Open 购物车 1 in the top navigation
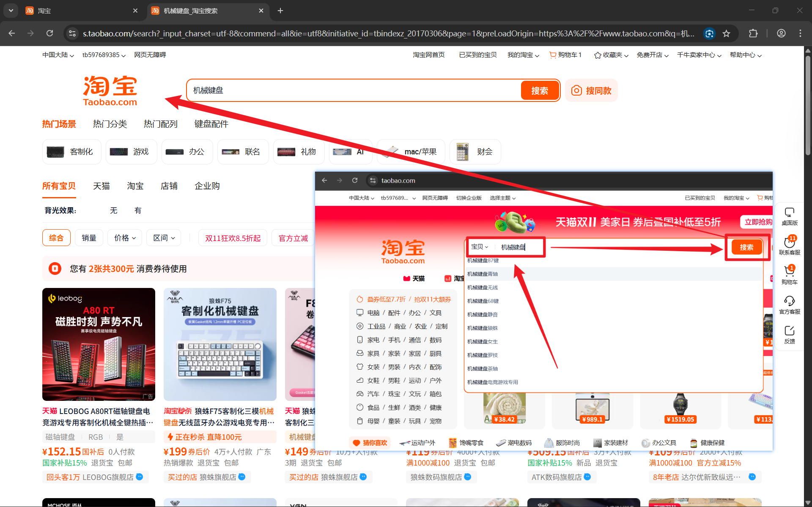Screen dimensions: 812x507 [565, 55]
